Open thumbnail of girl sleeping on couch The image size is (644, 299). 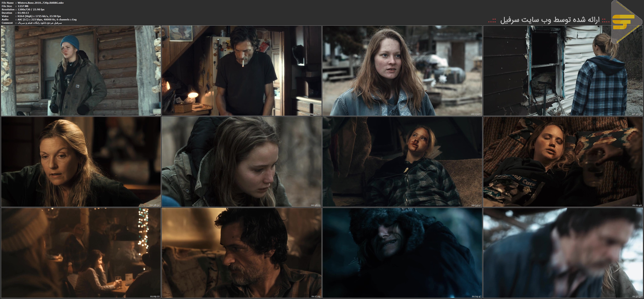point(563,162)
